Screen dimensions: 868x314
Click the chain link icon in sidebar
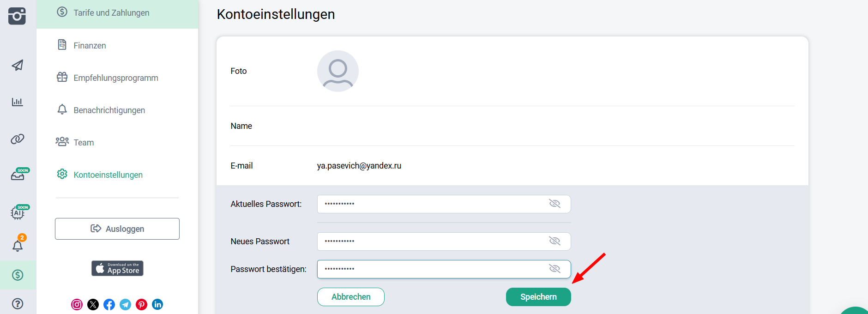(18, 139)
